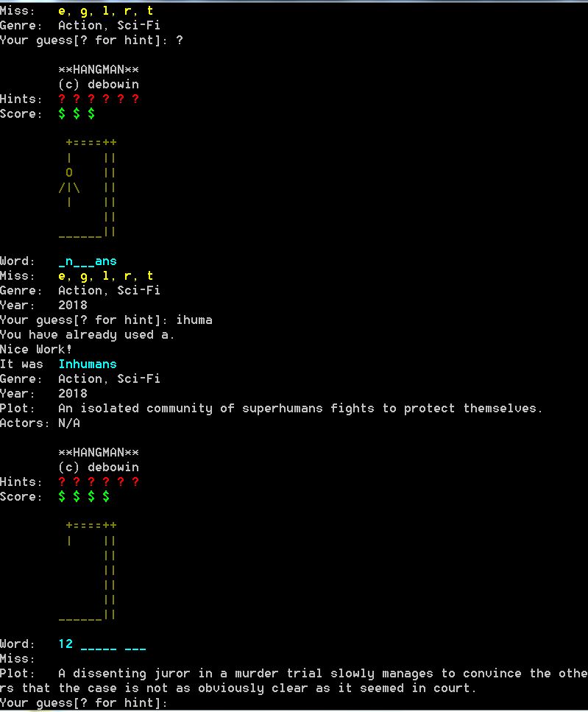The height and width of the screenshot is (712, 588).
Task: Select the "Actors: N/A" line
Action: pos(40,423)
